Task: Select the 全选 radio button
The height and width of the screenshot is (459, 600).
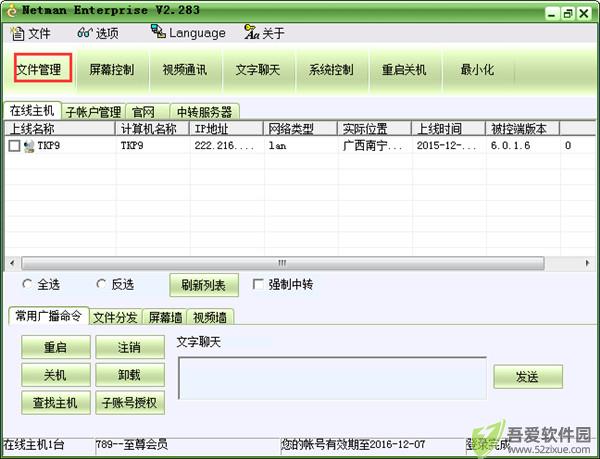Action: click(27, 284)
